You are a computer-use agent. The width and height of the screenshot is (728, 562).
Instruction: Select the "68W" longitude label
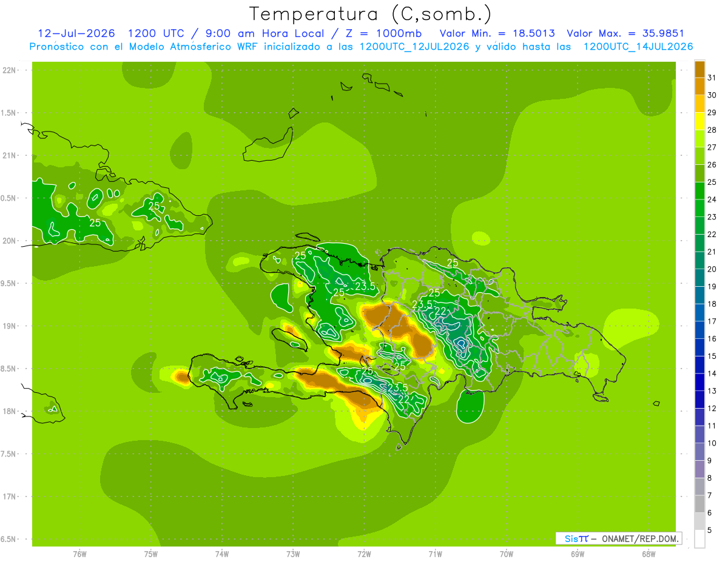tap(649, 554)
